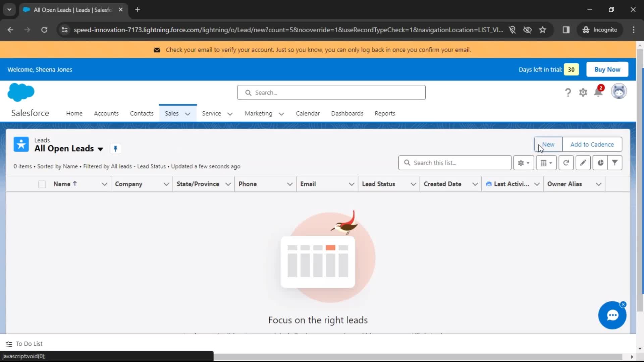Close the All Open Leads browser tab
Image resolution: width=644 pixels, height=362 pixels.
pyautogui.click(x=121, y=10)
